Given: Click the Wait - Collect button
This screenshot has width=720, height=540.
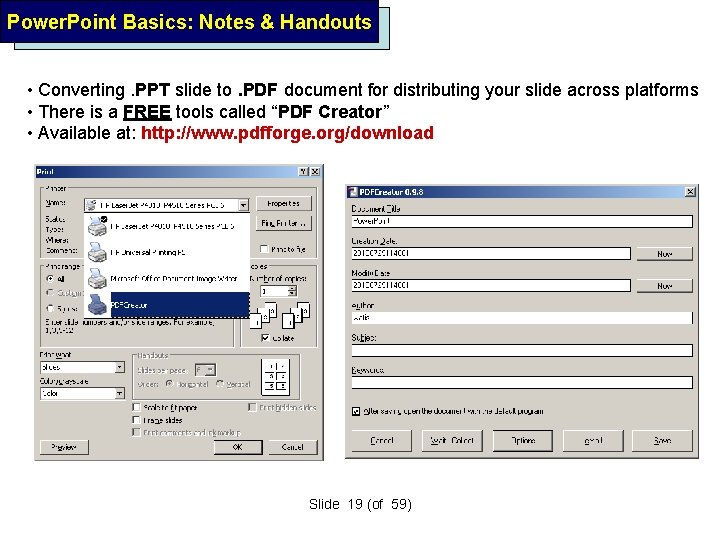Looking at the screenshot, I should click(x=452, y=440).
